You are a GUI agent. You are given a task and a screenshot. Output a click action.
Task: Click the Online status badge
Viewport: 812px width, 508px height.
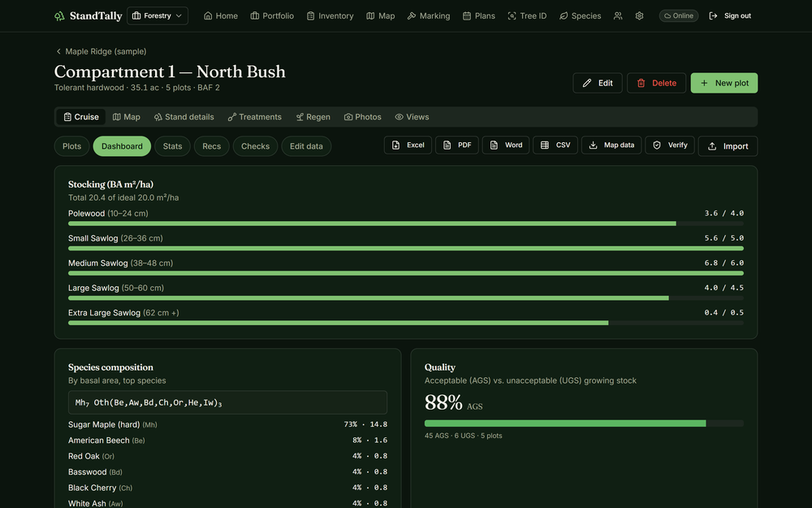coord(678,16)
